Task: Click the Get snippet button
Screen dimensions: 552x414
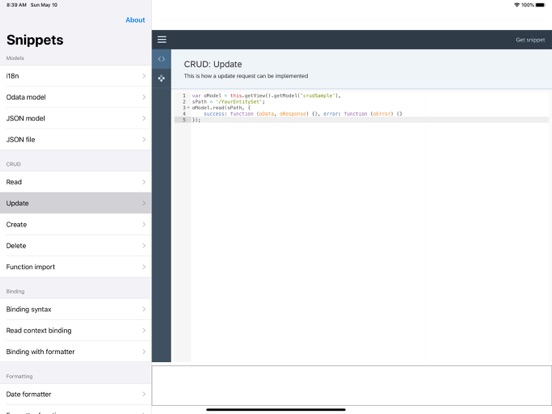Action: (x=530, y=40)
